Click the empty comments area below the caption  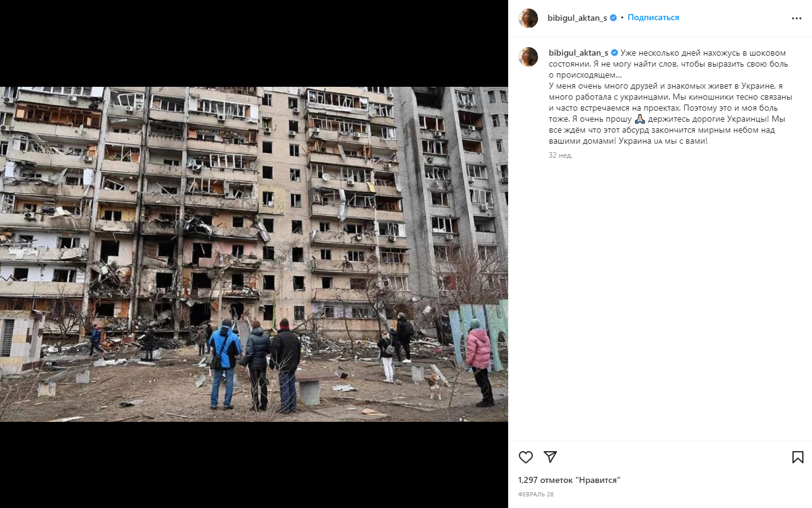pyautogui.click(x=660, y=300)
